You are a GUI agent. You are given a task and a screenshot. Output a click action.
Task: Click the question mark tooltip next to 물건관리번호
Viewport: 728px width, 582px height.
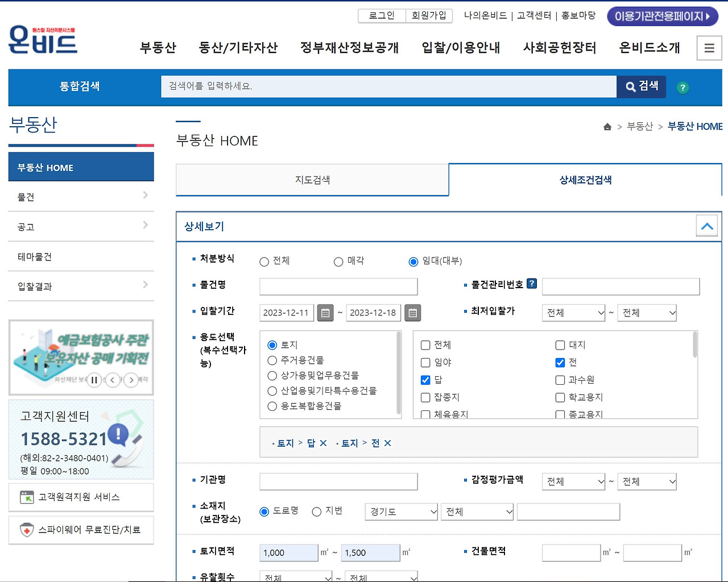click(x=531, y=284)
